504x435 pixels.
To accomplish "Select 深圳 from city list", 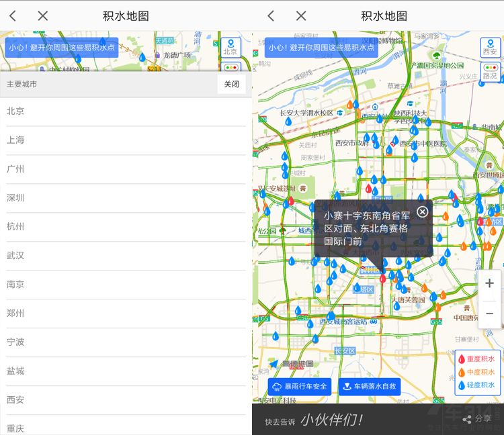I will coord(126,198).
